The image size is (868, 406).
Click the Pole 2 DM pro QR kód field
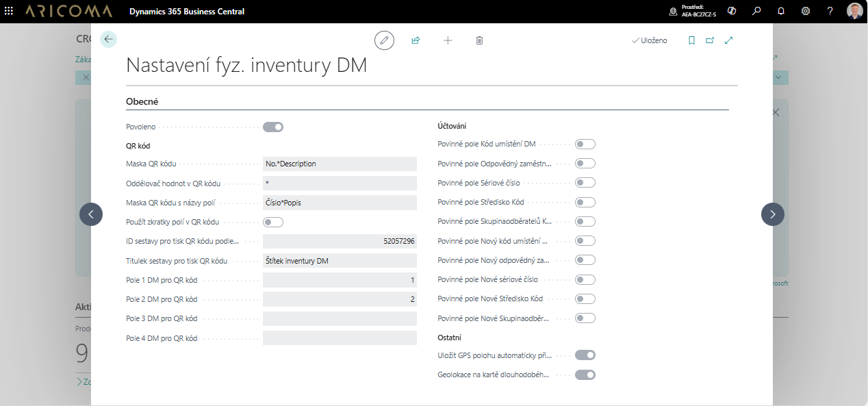click(x=340, y=299)
